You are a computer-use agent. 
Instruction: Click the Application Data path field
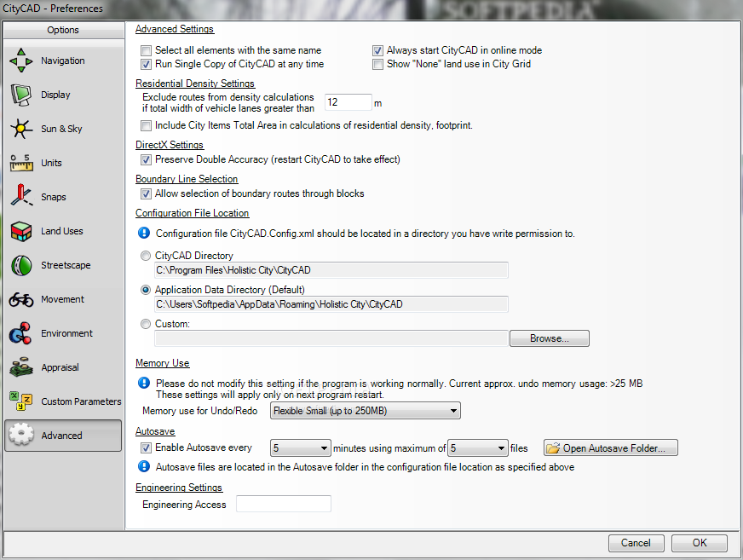click(331, 304)
